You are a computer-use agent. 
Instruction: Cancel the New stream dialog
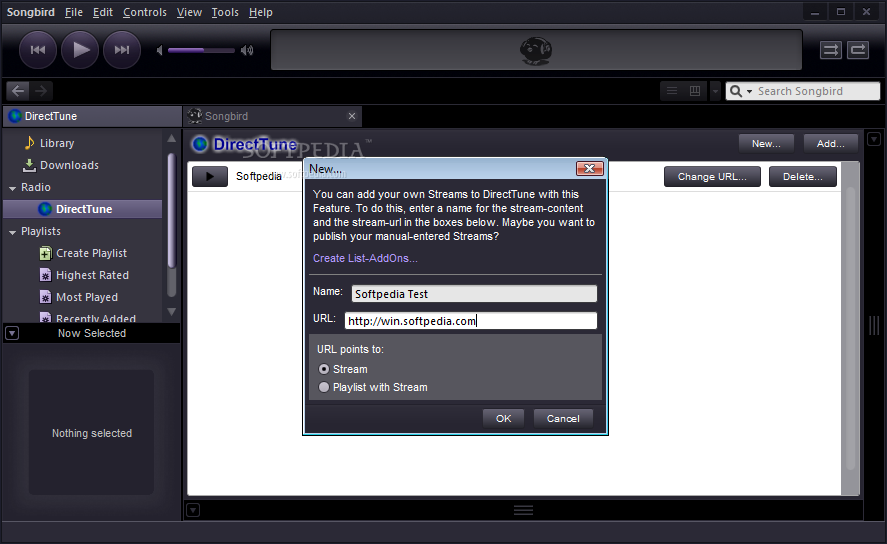click(563, 418)
